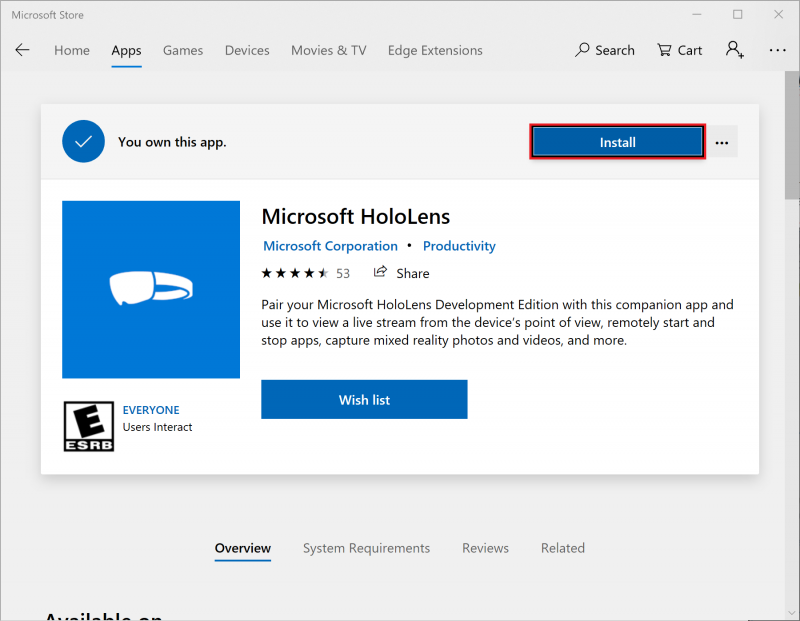Add the app to the Wish list
800x621 pixels.
[364, 400]
